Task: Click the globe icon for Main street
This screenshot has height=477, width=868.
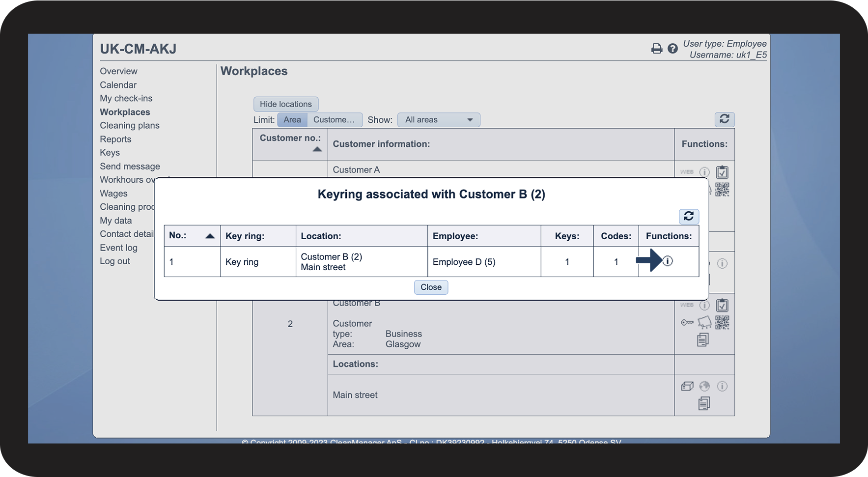Action: (x=704, y=386)
